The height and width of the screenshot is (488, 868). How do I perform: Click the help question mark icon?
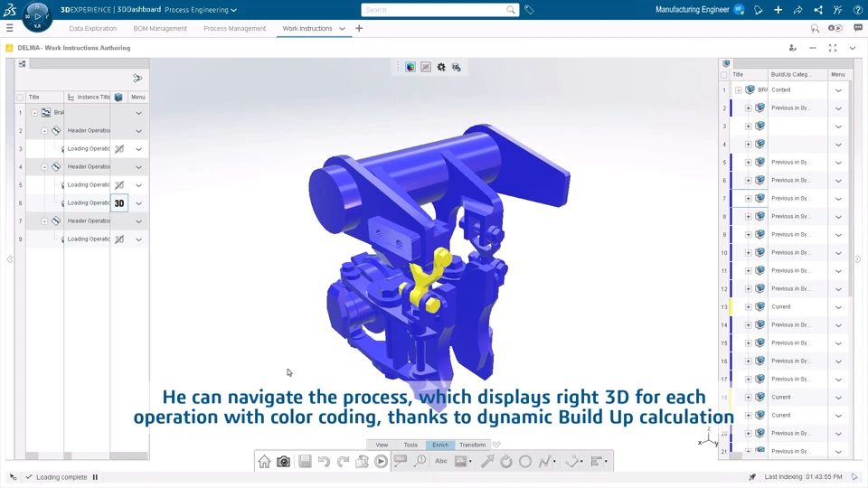point(857,9)
